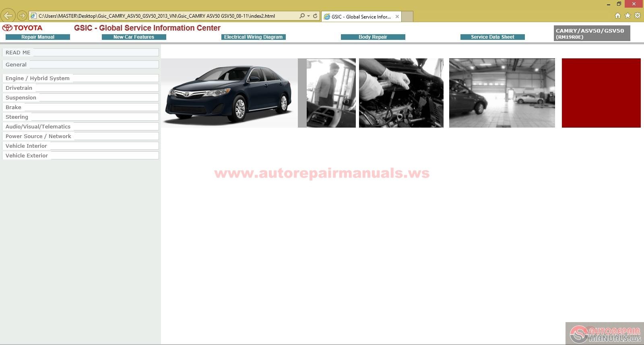This screenshot has width=644, height=345.
Task: Open Service Data Sheet section
Action: [x=492, y=37]
